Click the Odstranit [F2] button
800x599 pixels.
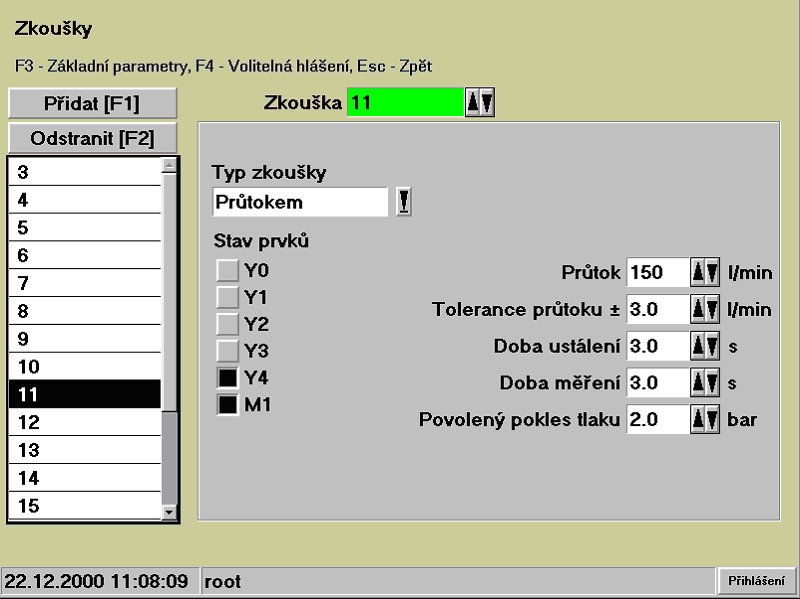point(92,138)
